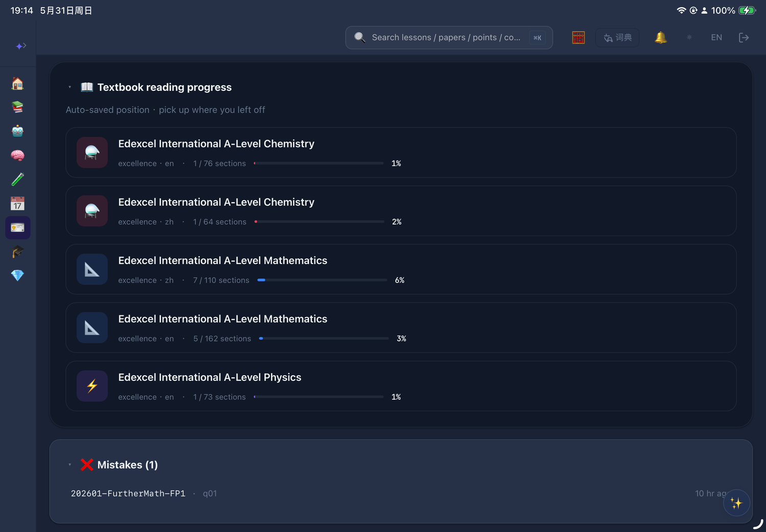The image size is (766, 532).
Task: Select the ID card icon in sidebar
Action: tap(18, 228)
